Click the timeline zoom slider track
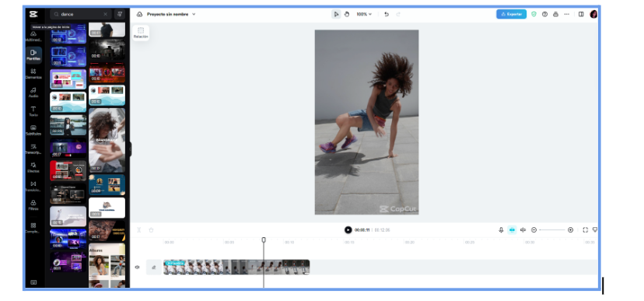Screen dimensions: 644x301 point(552,230)
